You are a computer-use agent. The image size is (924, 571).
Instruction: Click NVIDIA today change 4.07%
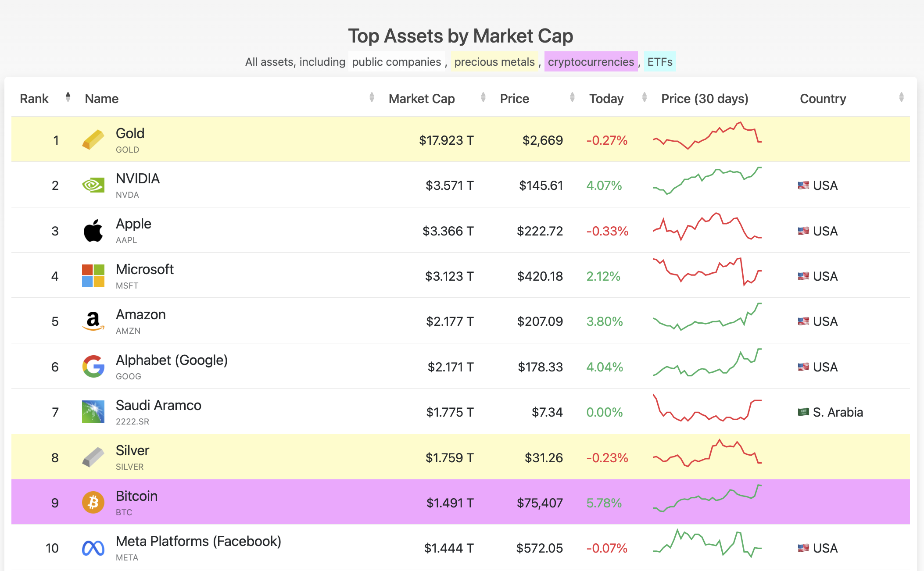[x=604, y=186]
